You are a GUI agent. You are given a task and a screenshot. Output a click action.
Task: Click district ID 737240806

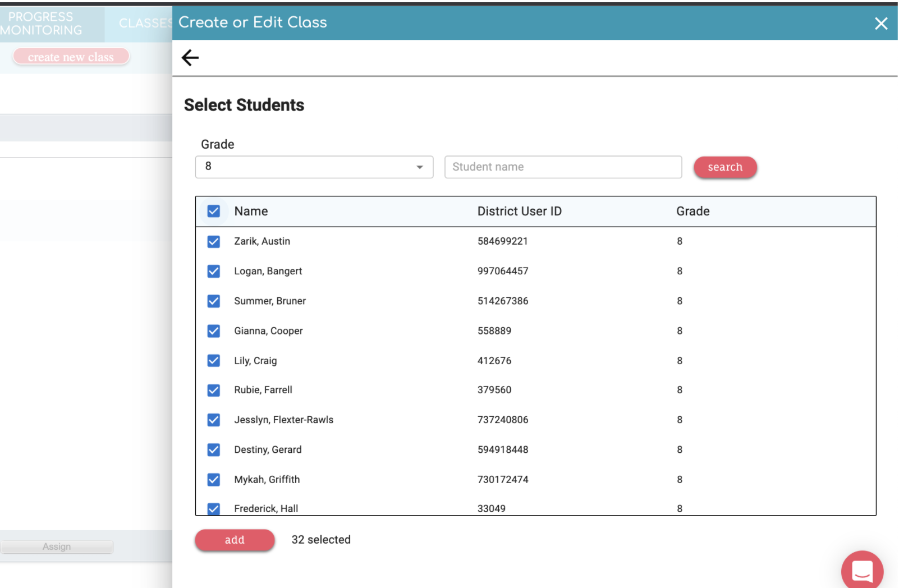pyautogui.click(x=503, y=420)
